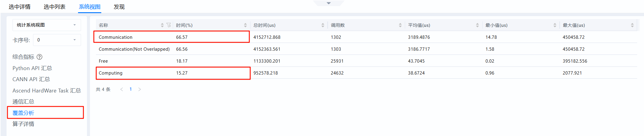Open Python API 汇总 section
Image resolution: width=644 pixels, height=136 pixels.
coord(32,68)
